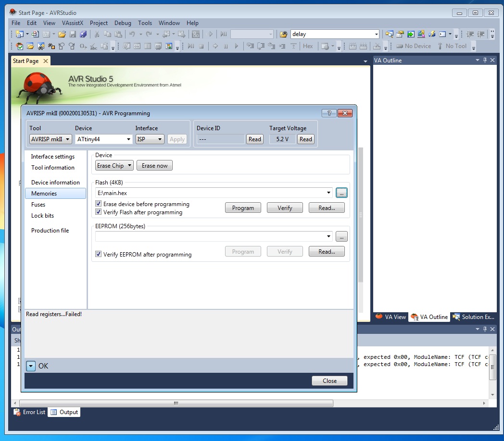Click the Paste clipboard icon
The width and height of the screenshot is (504, 441).
coord(118,34)
